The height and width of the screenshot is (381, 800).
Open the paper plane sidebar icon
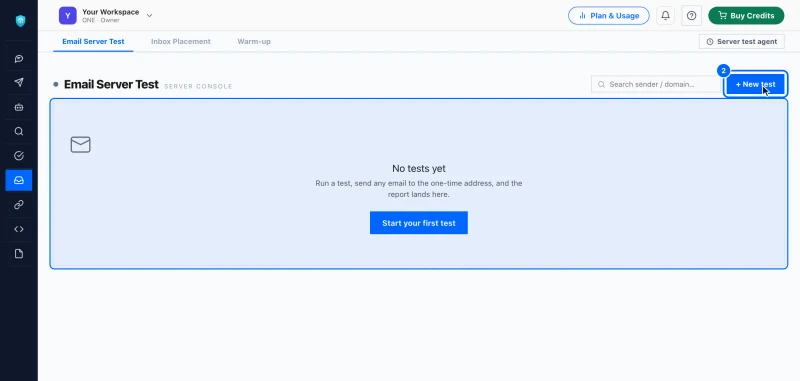tap(19, 83)
